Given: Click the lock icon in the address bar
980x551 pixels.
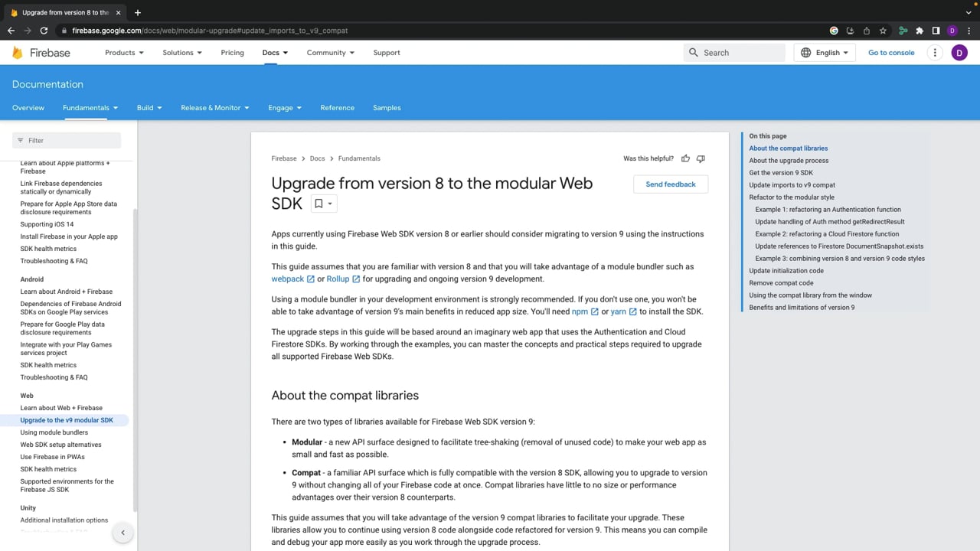Looking at the screenshot, I should point(64,31).
